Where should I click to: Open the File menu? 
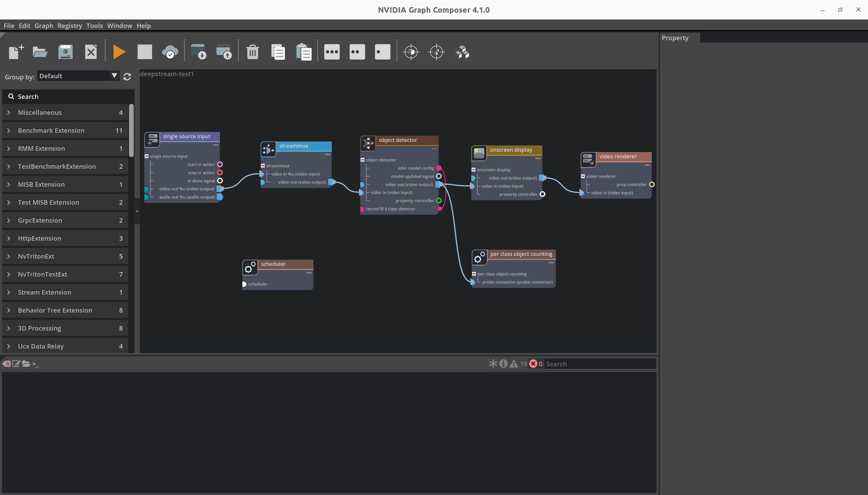tap(9, 26)
